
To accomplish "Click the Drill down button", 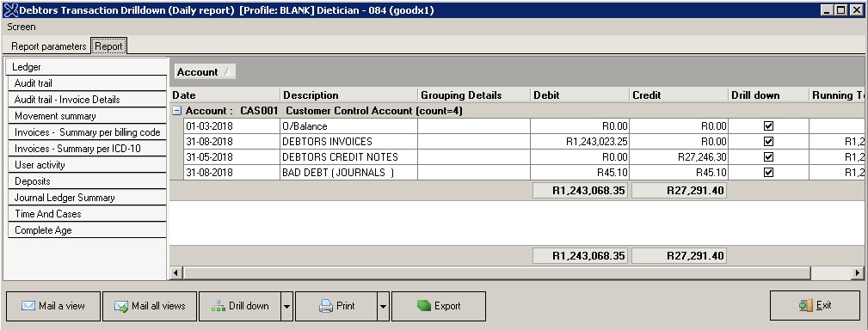I will tap(240, 306).
